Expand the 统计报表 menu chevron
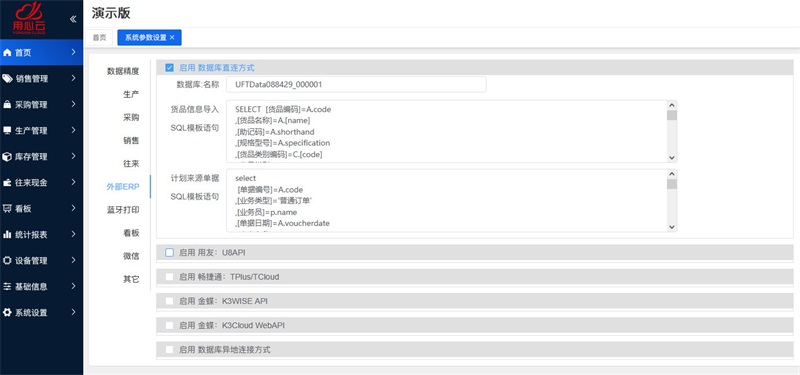Viewport: 800px width, 375px height. pyautogui.click(x=73, y=234)
